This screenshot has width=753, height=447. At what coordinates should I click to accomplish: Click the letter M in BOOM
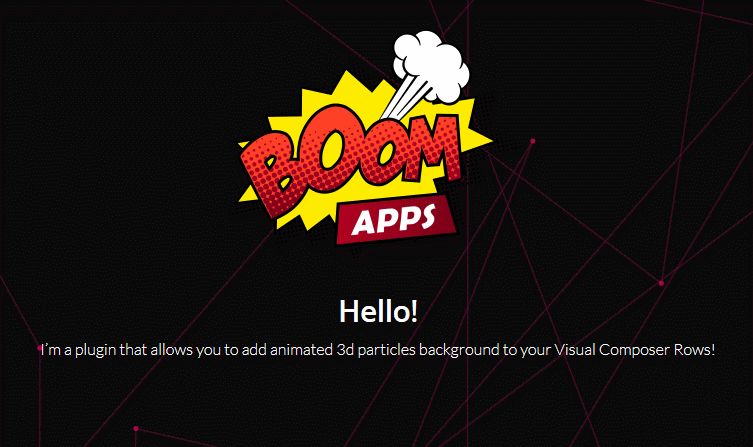427,149
